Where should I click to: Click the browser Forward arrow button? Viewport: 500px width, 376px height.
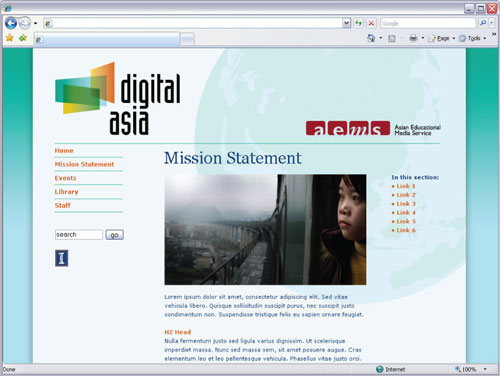point(24,23)
